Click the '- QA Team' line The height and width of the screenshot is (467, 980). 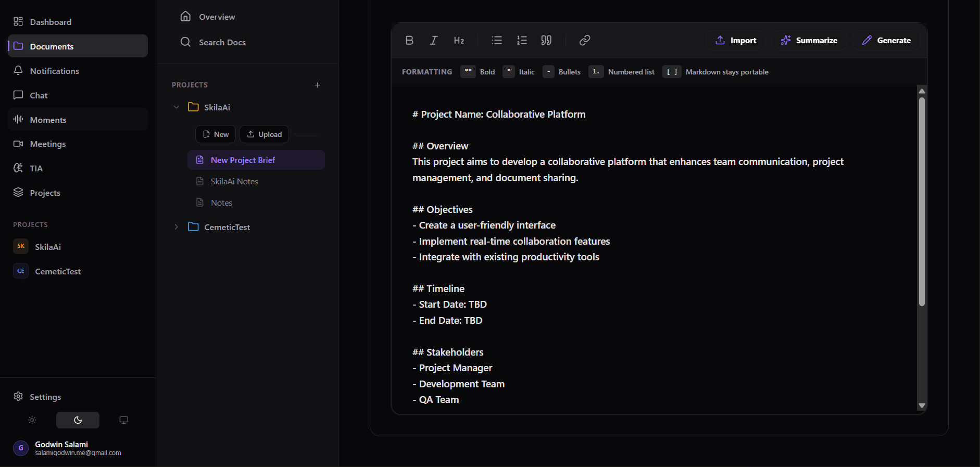(x=436, y=400)
